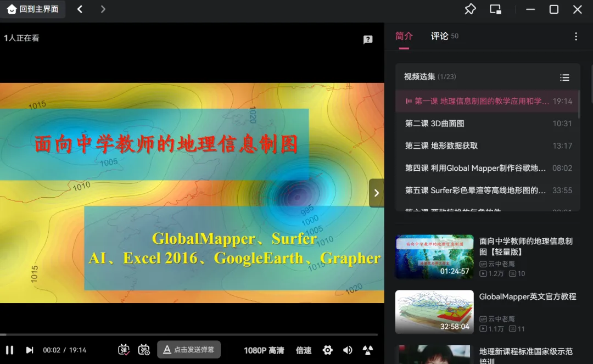Click the 00:02 / 19:14 time display

tap(64, 350)
